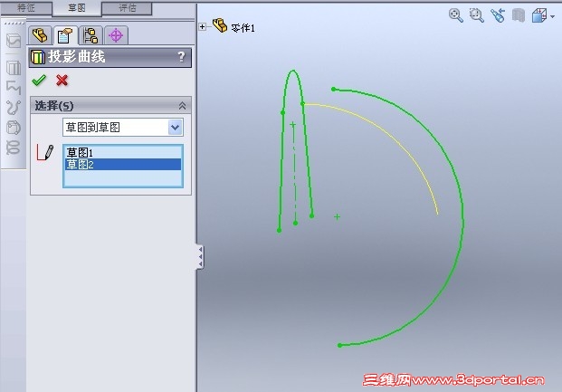Click the curve through reference points icon
Viewport: 562px width, 392px height.
(14, 128)
